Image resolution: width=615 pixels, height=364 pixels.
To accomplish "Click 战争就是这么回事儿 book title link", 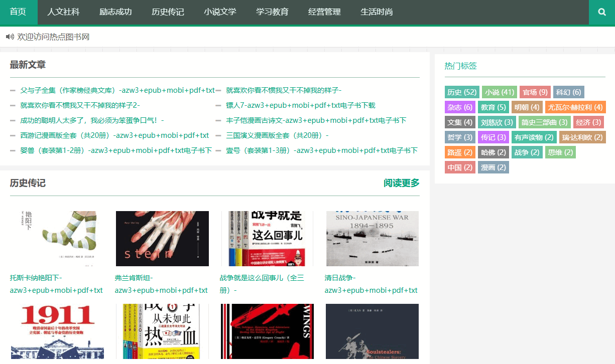I will pyautogui.click(x=262, y=284).
